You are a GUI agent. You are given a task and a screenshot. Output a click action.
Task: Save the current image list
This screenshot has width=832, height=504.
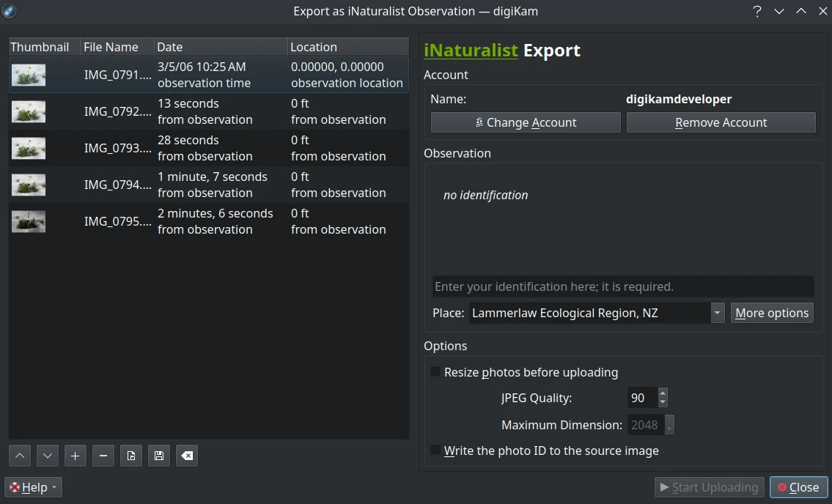[x=159, y=455]
